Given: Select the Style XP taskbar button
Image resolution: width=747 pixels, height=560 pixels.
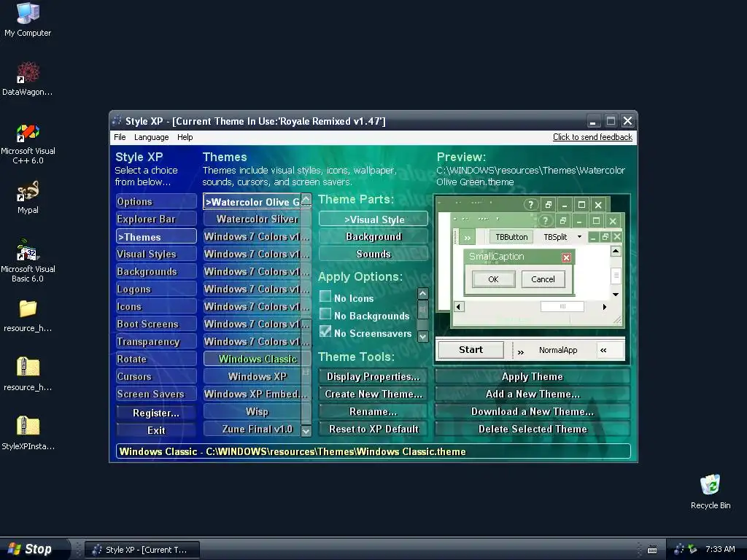Looking at the screenshot, I should point(142,550).
